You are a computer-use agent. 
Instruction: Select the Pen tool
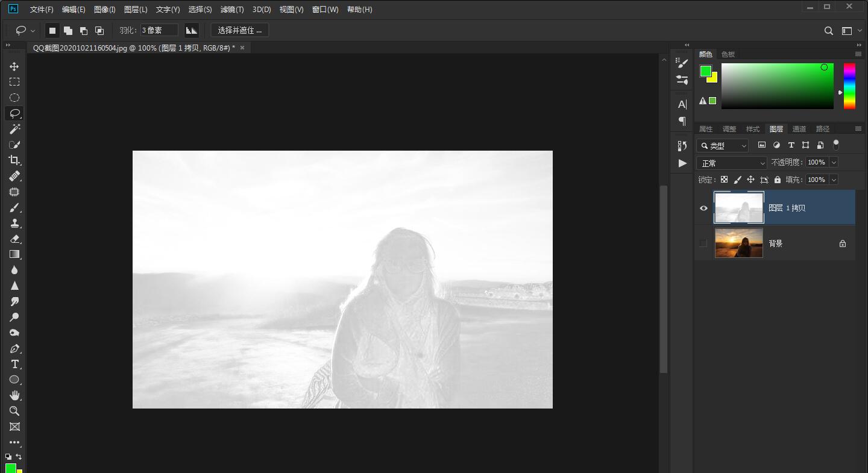coord(14,348)
